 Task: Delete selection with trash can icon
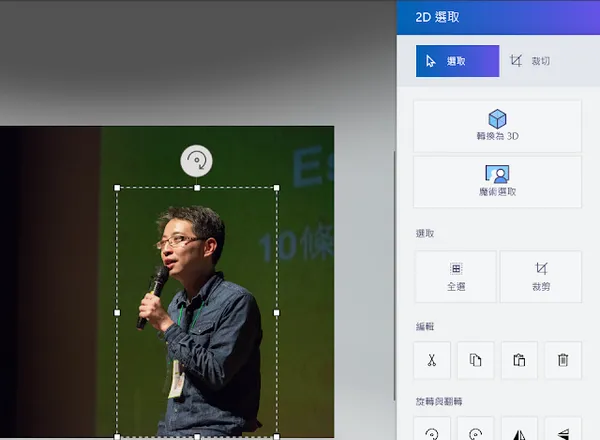pyautogui.click(x=563, y=360)
